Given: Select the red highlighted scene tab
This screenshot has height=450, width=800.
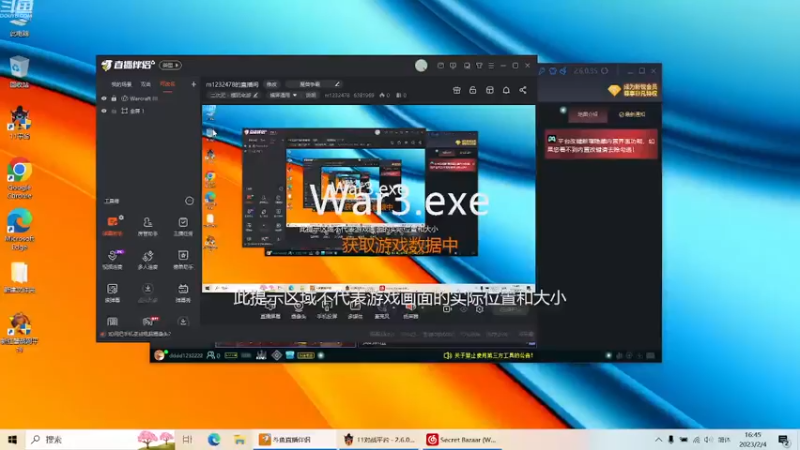Looking at the screenshot, I should pos(167,84).
